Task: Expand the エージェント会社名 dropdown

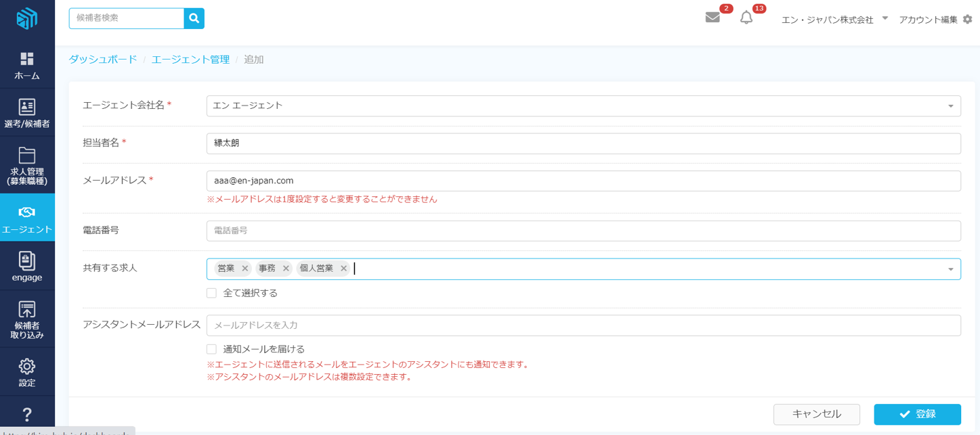Action: pyautogui.click(x=950, y=106)
